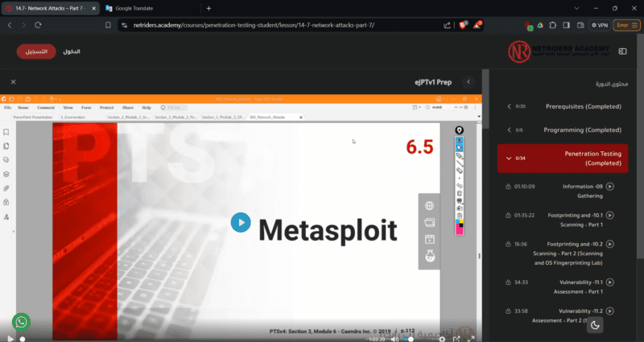Mute the video with the speaker icon
This screenshot has height=342, width=644.
[394, 339]
